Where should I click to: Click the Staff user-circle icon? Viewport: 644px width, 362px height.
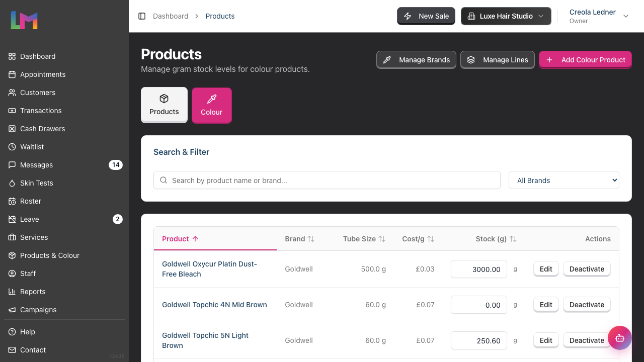(12, 274)
